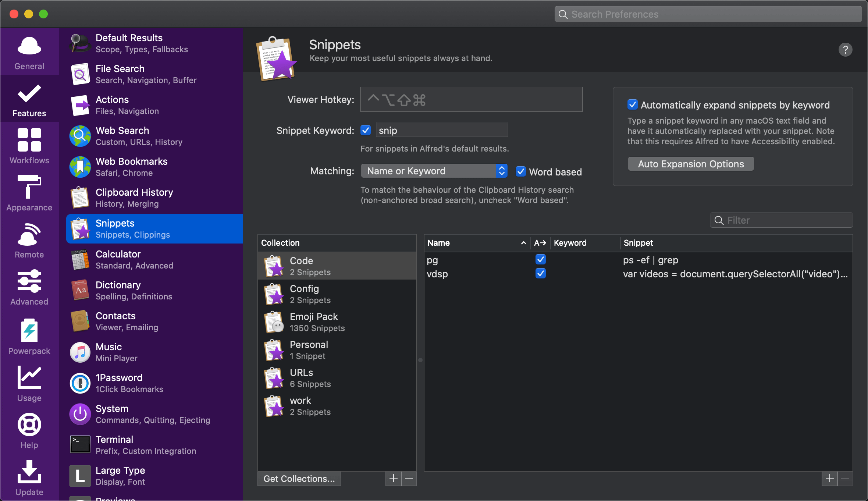Toggle auto-expand checkbox for pg snippet
The width and height of the screenshot is (868, 501).
(x=540, y=260)
